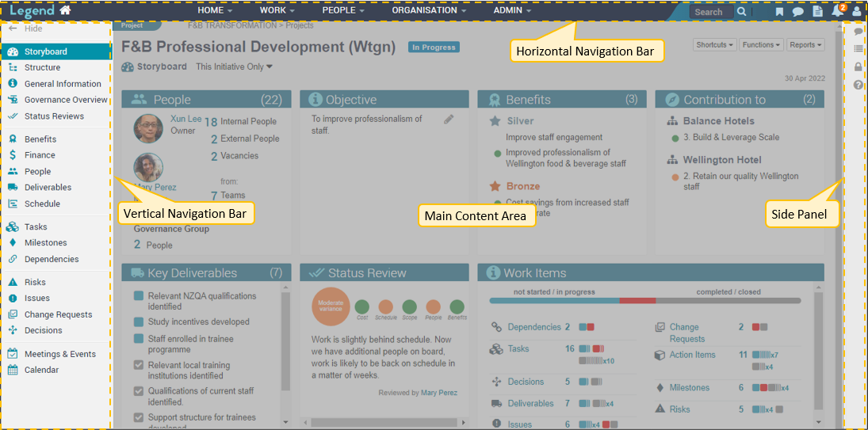This screenshot has height=430, width=868.
Task: Click the Tasks cubes icon in Work Items
Action: coord(496,348)
